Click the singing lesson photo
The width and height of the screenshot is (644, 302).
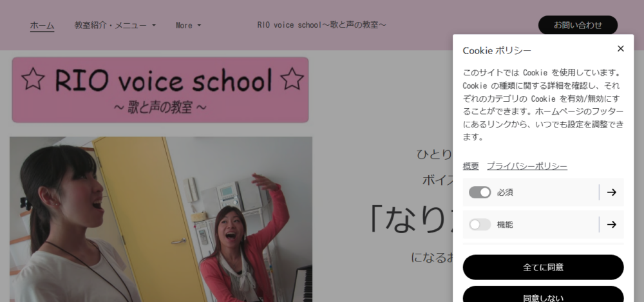click(160, 220)
